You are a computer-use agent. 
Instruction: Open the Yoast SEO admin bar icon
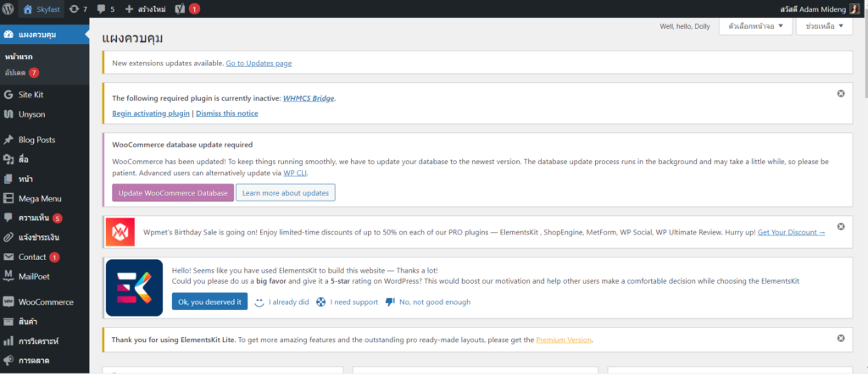pyautogui.click(x=180, y=8)
